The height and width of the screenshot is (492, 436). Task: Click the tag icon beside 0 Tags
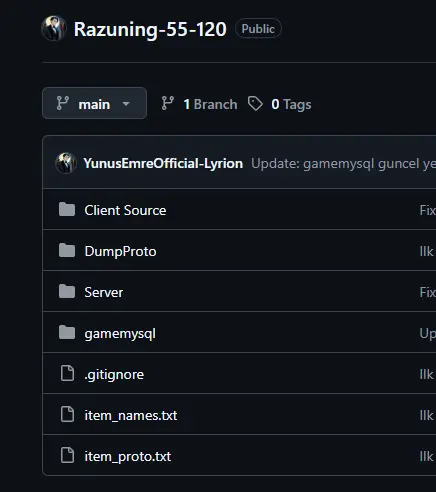(255, 104)
